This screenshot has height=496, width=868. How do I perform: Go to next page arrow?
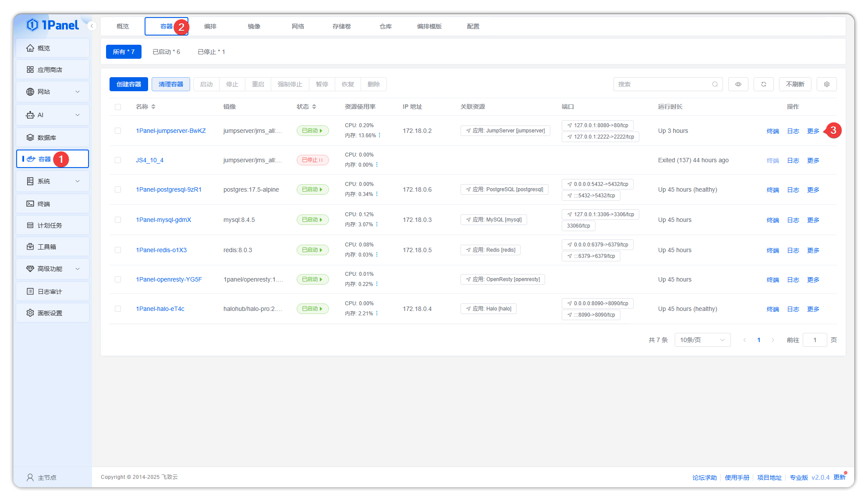773,340
